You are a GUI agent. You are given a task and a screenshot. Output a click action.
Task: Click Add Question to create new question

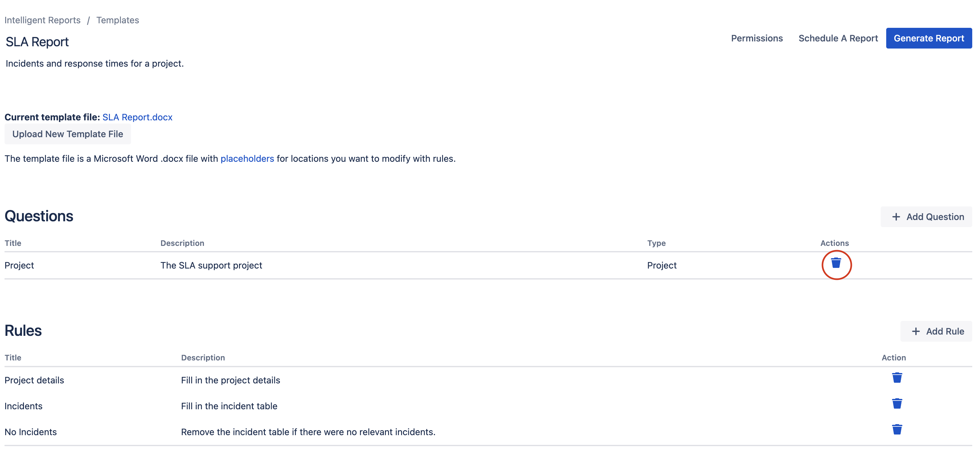pos(928,217)
